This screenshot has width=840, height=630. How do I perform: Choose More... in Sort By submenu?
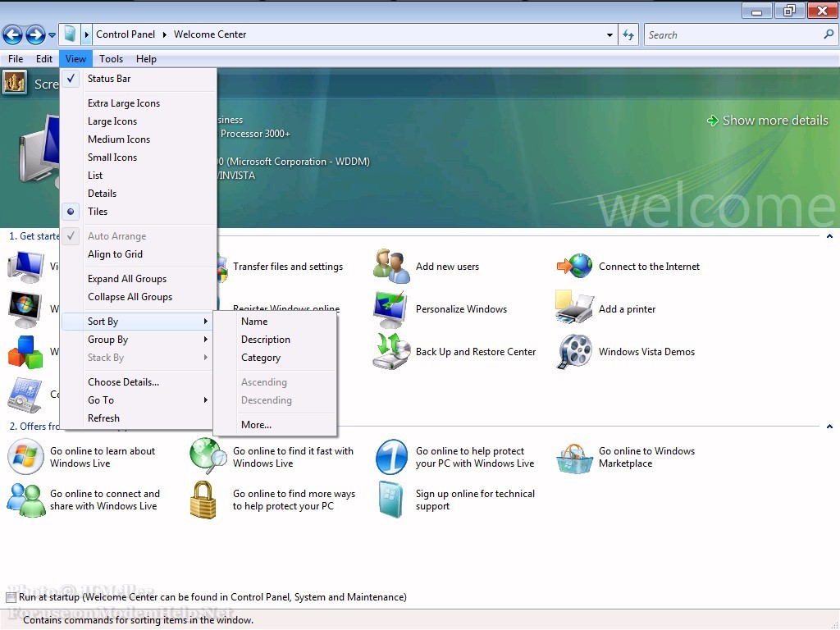point(275,425)
